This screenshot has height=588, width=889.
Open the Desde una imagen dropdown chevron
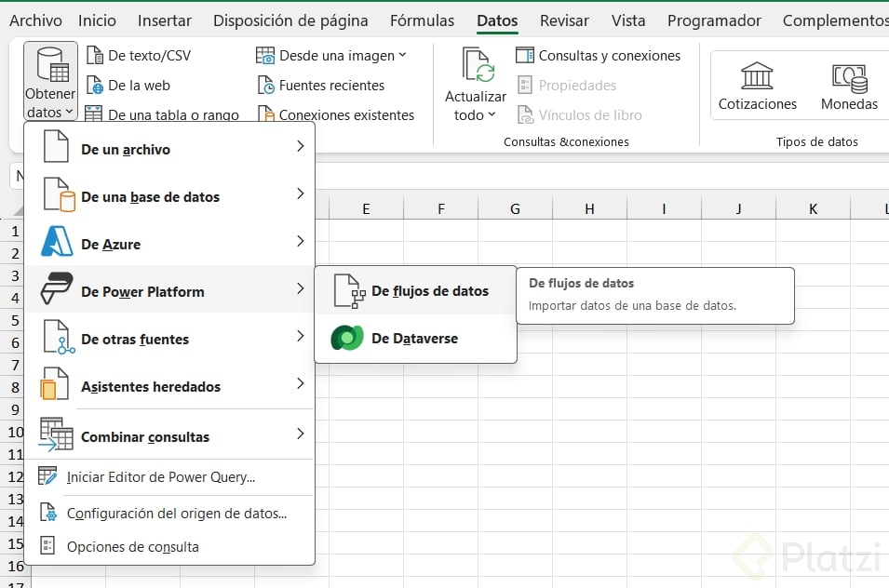coord(402,55)
